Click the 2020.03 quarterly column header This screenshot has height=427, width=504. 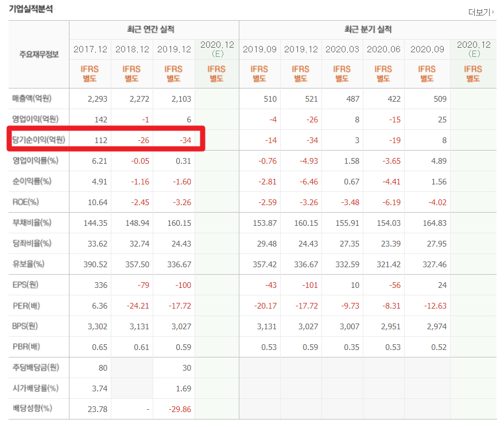pyautogui.click(x=342, y=49)
